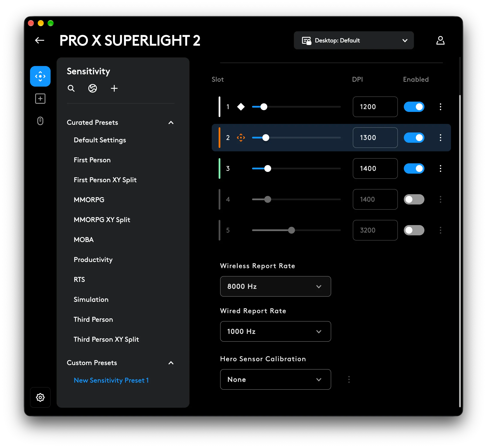Screen dimensions: 487x448
Task: Select the First Person preset
Action: point(92,160)
